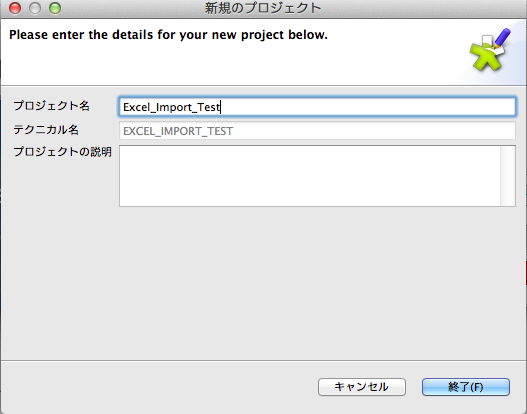This screenshot has width=527, height=414.
Task: Click the テクニカル名 label
Action: pos(46,130)
